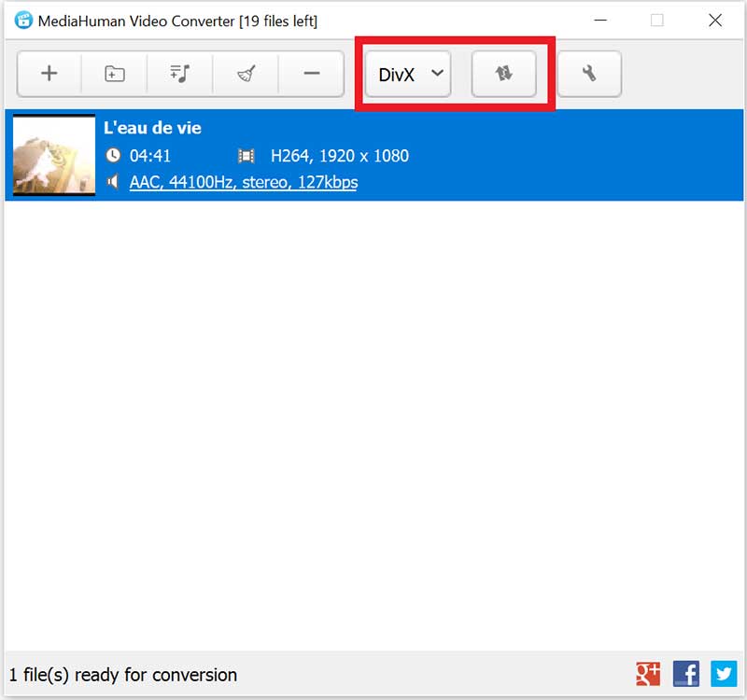The image size is (747, 700).
Task: Select the L'eau de vie list entry
Action: pyautogui.click(x=373, y=155)
